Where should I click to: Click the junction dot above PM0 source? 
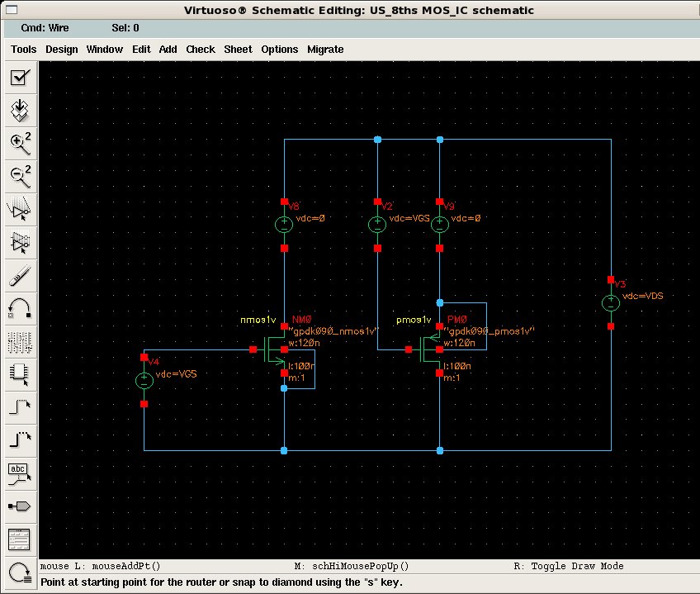pyautogui.click(x=440, y=302)
